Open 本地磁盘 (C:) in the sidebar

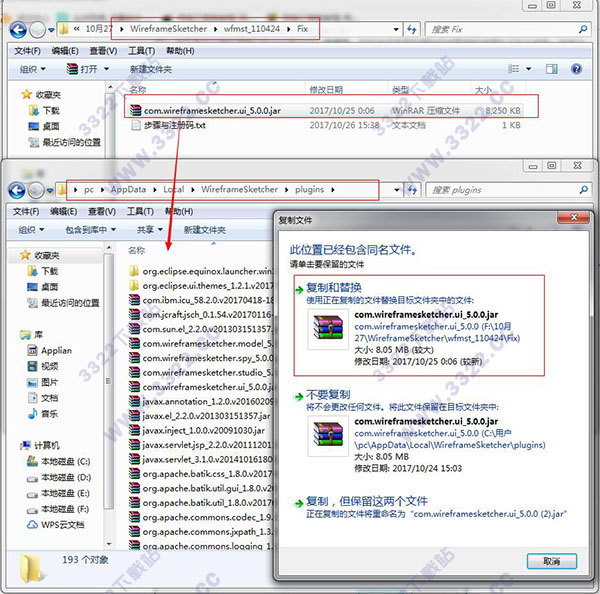pos(59,462)
